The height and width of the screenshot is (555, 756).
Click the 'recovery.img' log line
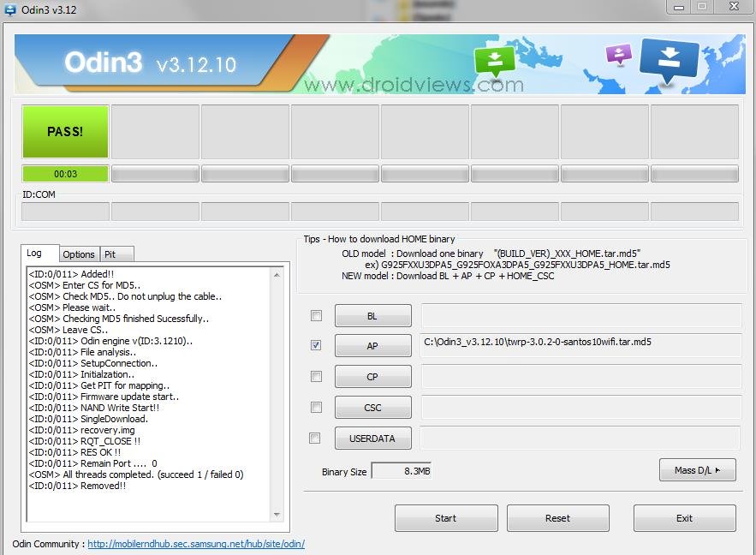coord(82,430)
